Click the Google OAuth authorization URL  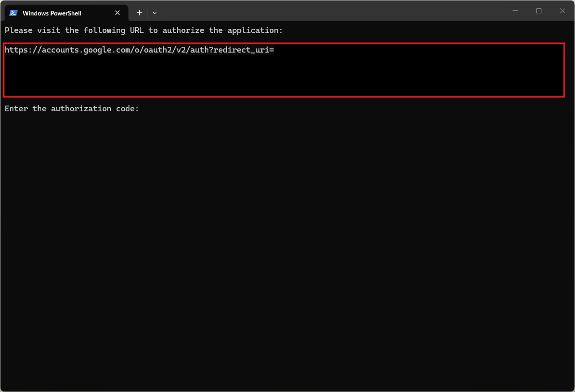tap(139, 50)
